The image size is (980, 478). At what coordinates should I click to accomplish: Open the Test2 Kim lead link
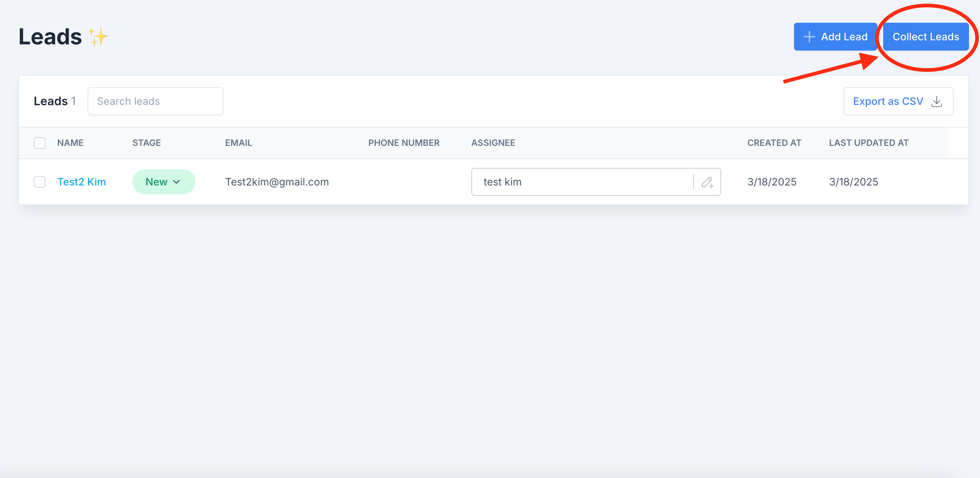pyautogui.click(x=81, y=182)
